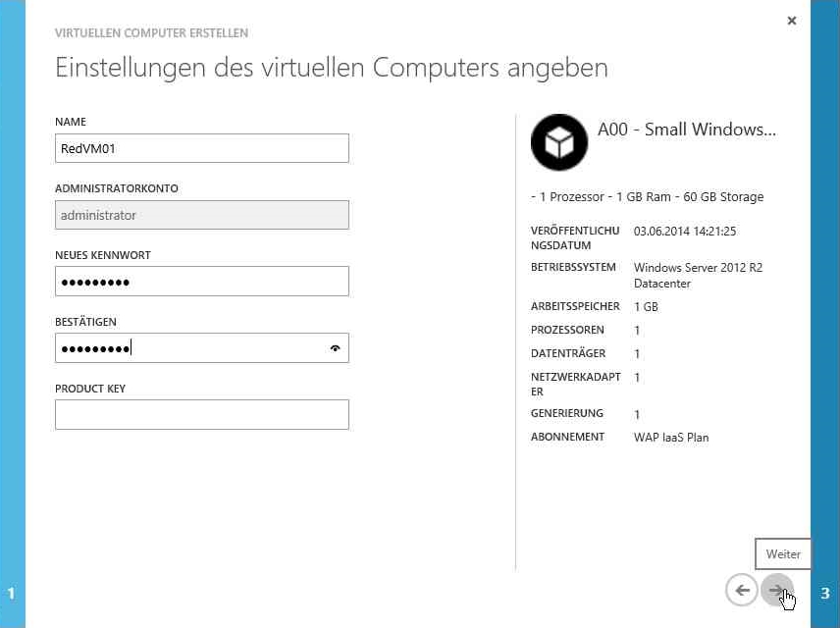Focus the empty Product Key field

click(201, 415)
